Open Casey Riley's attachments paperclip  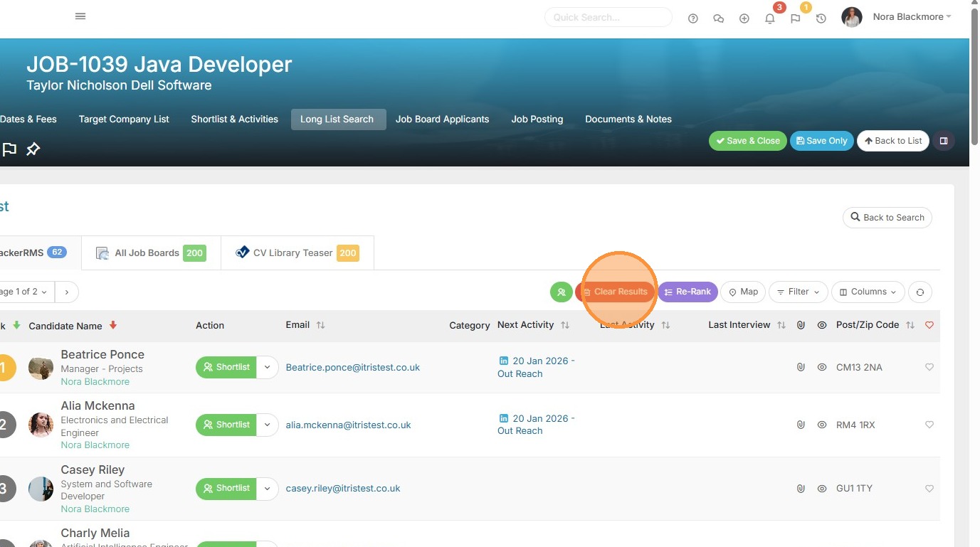(x=801, y=489)
